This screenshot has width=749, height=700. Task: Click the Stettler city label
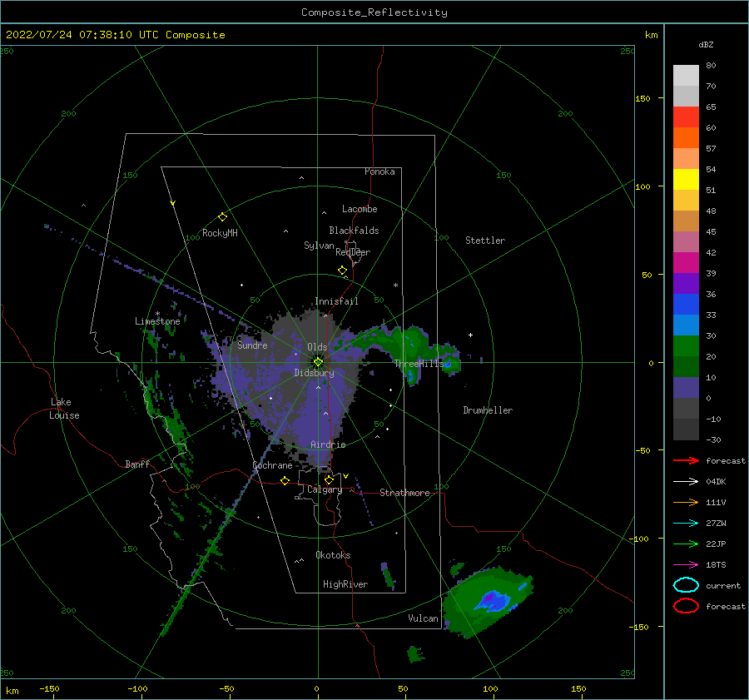485,241
